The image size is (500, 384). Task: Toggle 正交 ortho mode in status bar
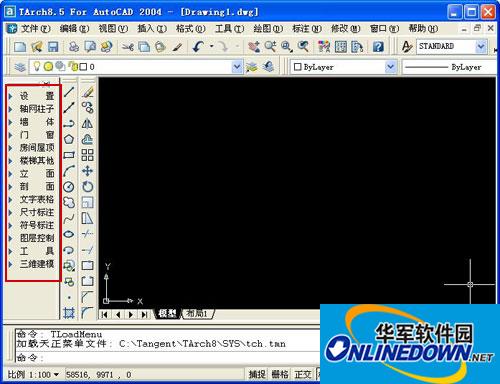pos(303,374)
